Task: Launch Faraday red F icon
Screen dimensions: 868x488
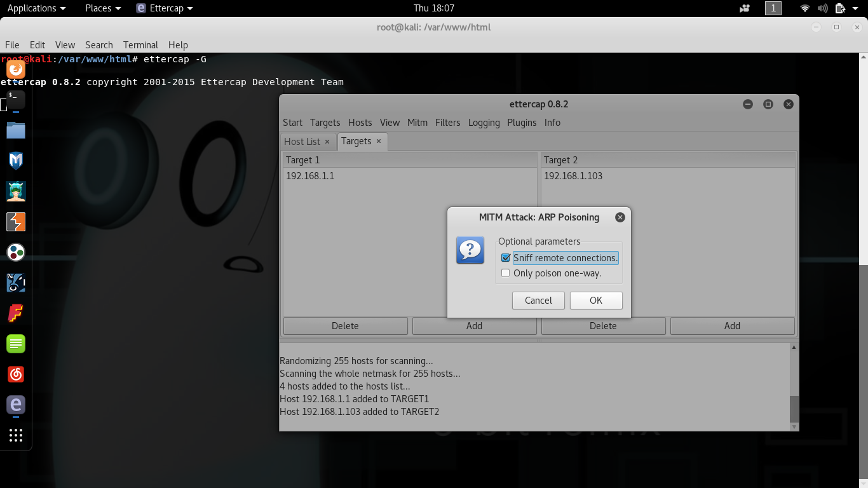Action: coord(16,313)
